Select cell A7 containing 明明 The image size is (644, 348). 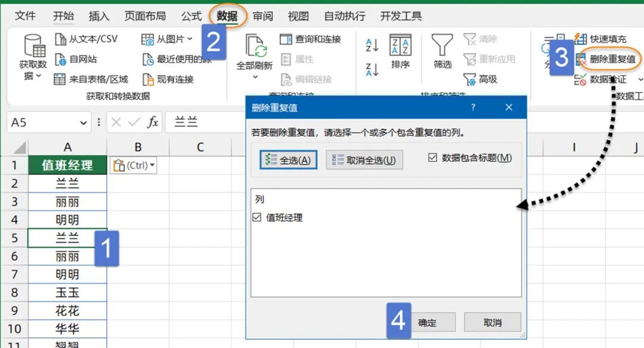[67, 275]
